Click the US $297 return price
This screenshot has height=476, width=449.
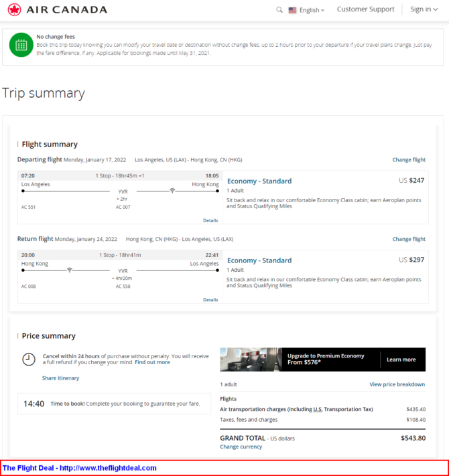pos(411,260)
